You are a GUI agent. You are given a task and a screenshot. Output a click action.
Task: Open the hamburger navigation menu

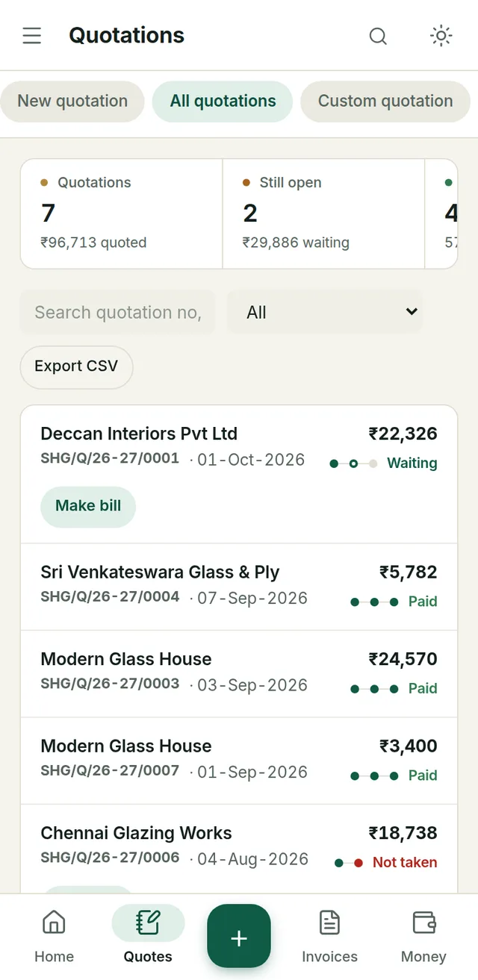tap(32, 36)
